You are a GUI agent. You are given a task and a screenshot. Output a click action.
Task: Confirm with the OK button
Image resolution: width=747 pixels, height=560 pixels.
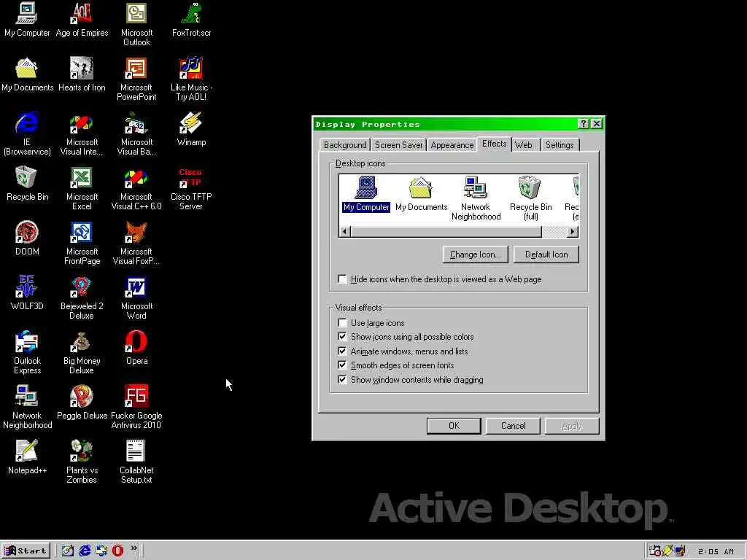[454, 426]
